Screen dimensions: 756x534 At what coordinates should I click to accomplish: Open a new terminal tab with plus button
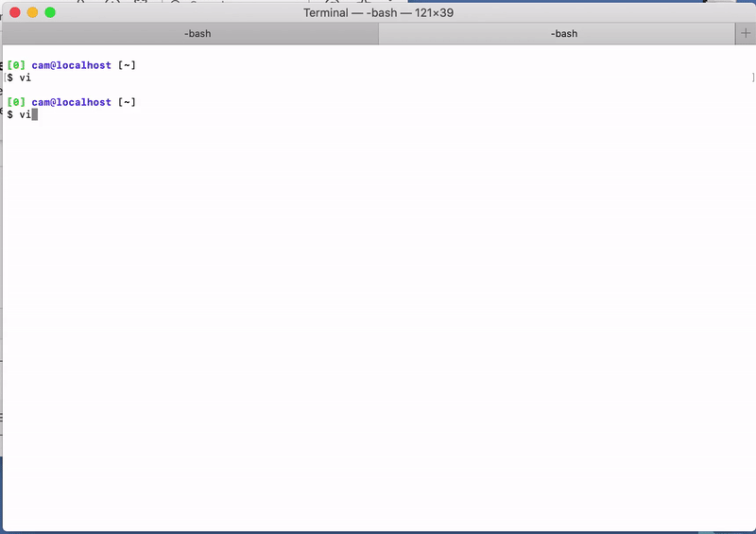pyautogui.click(x=746, y=33)
